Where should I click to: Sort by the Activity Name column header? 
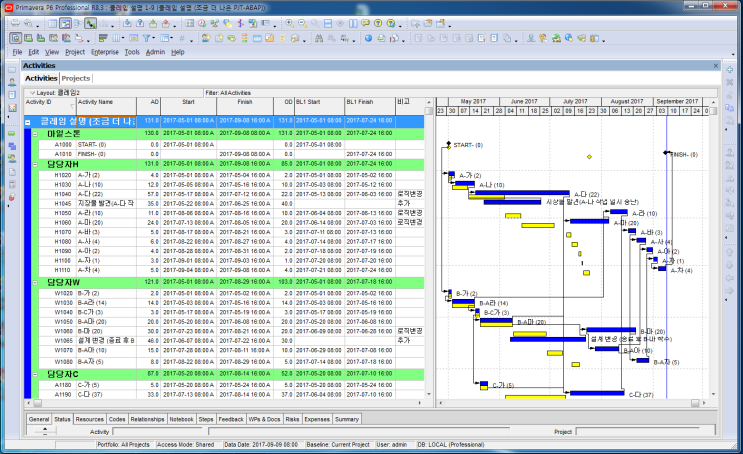(x=107, y=106)
